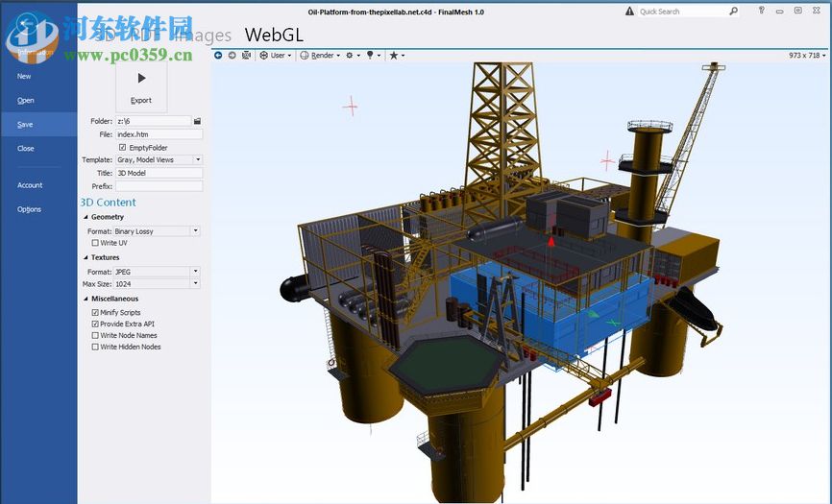The width and height of the screenshot is (832, 504).
Task: Click the Export button
Action: 141,87
